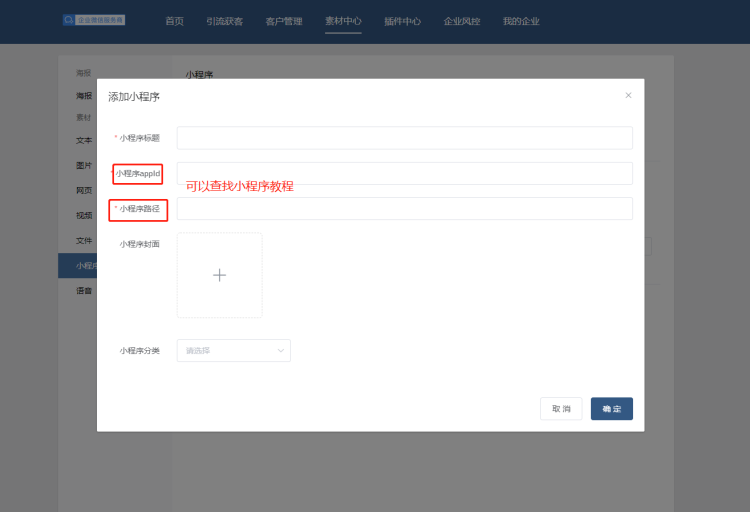Viewport: 750px width, 512px height.
Task: Select 文本 in the sidebar
Action: click(84, 140)
